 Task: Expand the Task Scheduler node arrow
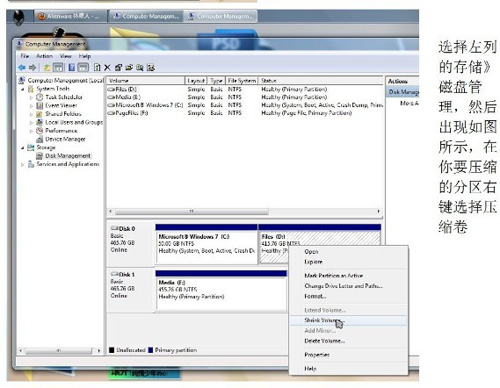pos(31,97)
